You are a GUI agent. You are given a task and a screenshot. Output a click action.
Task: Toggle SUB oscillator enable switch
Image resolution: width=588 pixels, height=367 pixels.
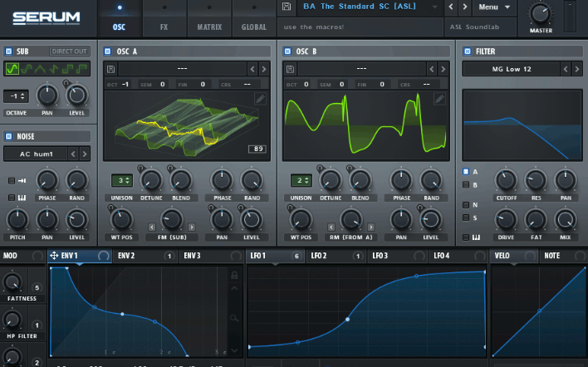click(x=8, y=51)
